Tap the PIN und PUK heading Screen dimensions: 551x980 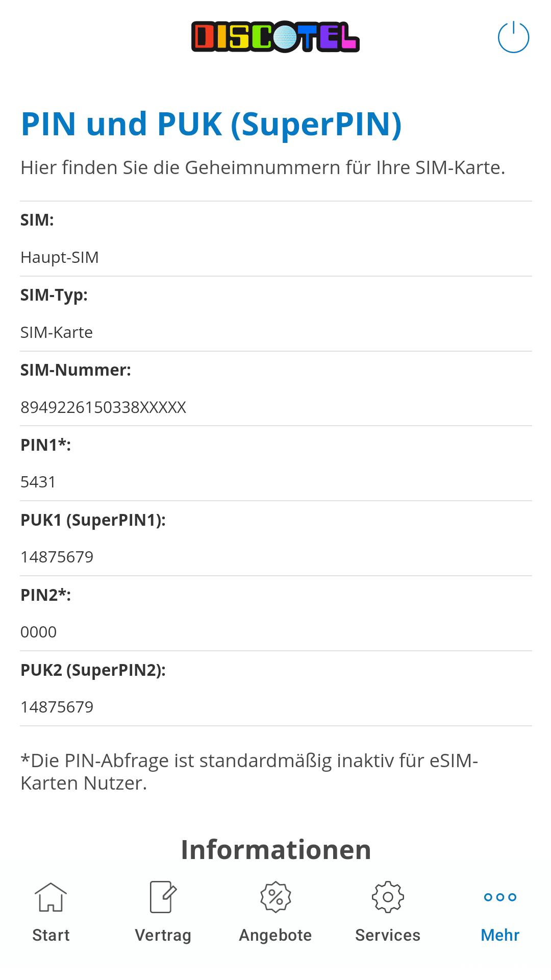pos(211,124)
